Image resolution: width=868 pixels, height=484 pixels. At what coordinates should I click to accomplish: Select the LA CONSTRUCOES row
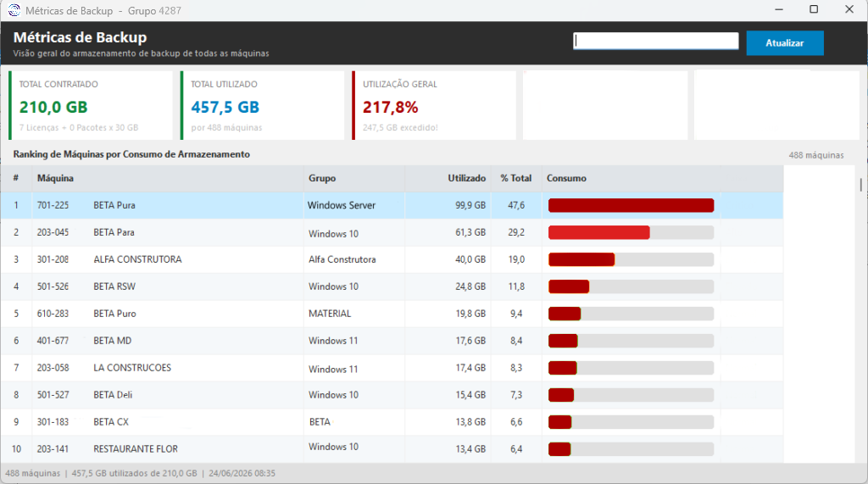392,368
